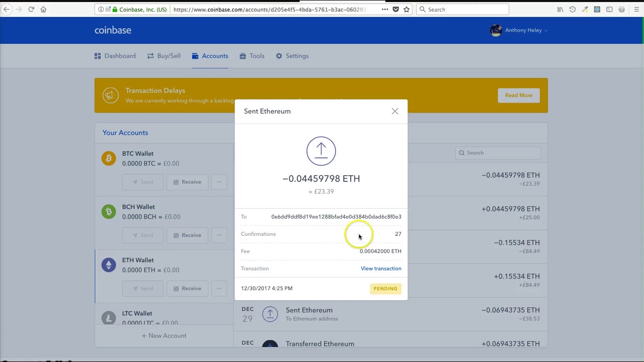Image resolution: width=644 pixels, height=362 pixels.
Task: Click the coinbase.com URL in the address bar
Action: pos(269,10)
